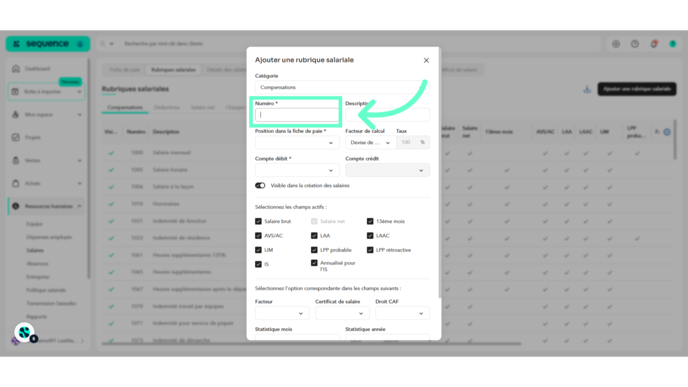The height and width of the screenshot is (387, 688).
Task: Uncheck the IS checkbox
Action: tap(258, 264)
